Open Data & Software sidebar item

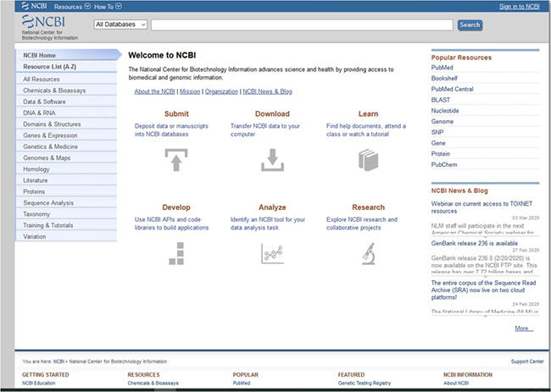coord(66,102)
